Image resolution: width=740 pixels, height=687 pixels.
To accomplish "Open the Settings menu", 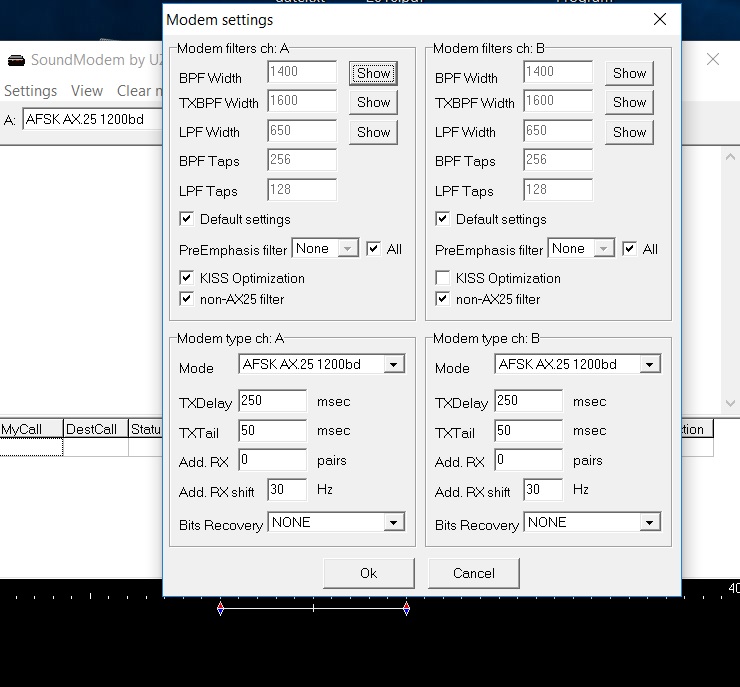I will pyautogui.click(x=30, y=91).
